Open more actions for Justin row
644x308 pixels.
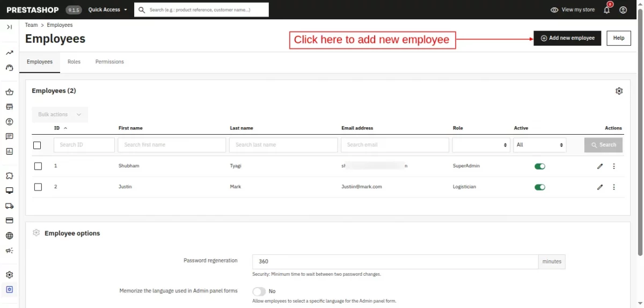tap(614, 187)
